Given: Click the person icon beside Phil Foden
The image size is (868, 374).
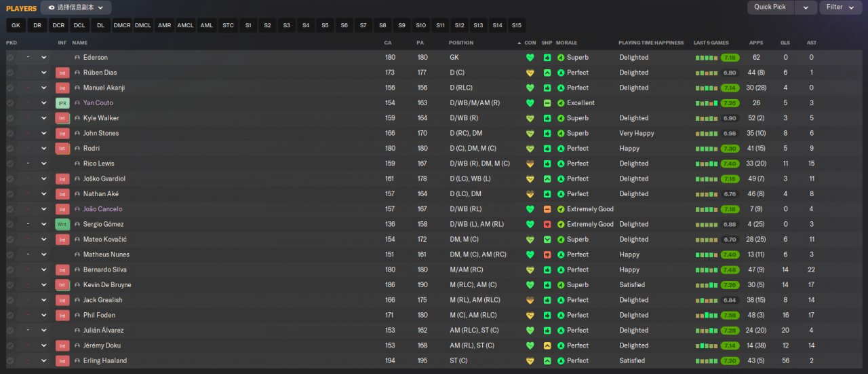Looking at the screenshot, I should (77, 315).
